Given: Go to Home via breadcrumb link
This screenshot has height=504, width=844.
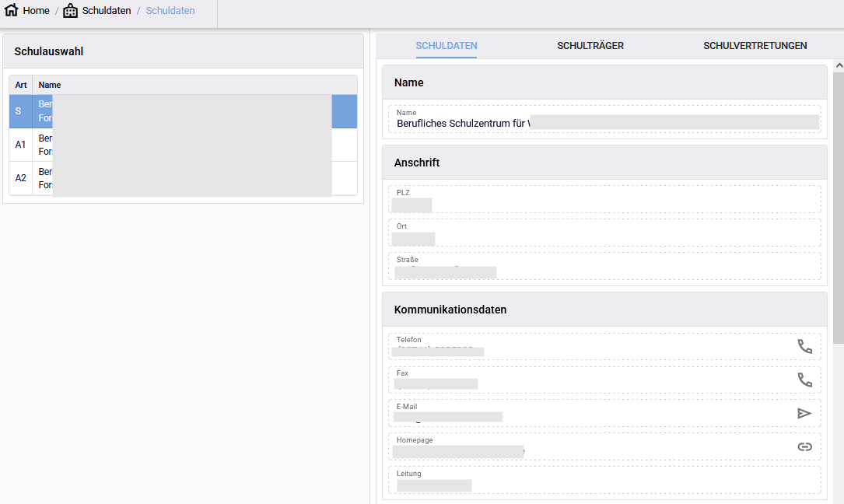Looking at the screenshot, I should pos(36,11).
